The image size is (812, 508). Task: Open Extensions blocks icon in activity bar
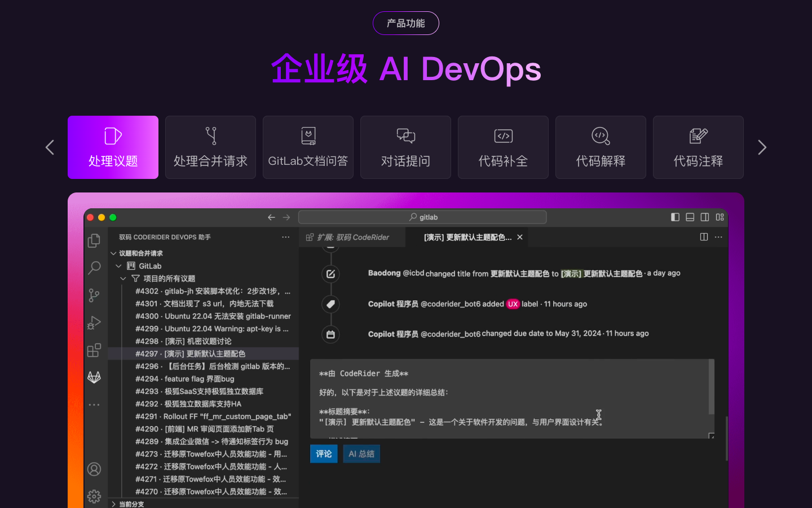(x=94, y=350)
